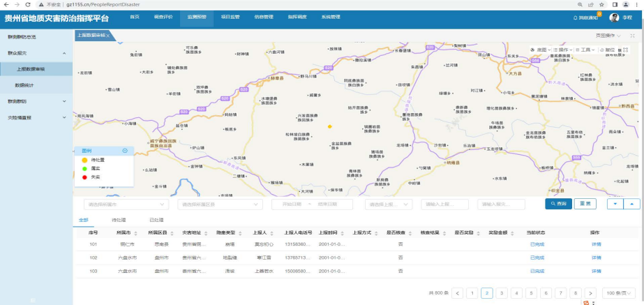Open the 项目监管 top menu

pos(230,17)
